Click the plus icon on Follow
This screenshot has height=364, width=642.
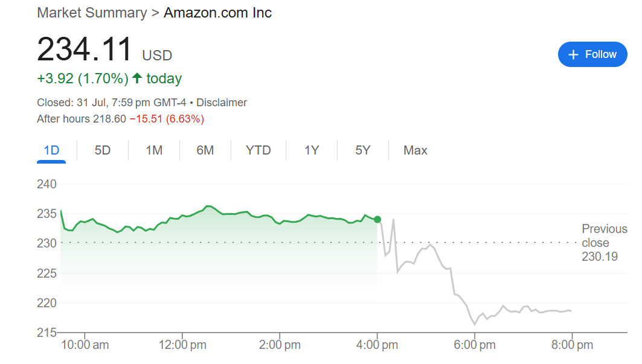tap(574, 54)
